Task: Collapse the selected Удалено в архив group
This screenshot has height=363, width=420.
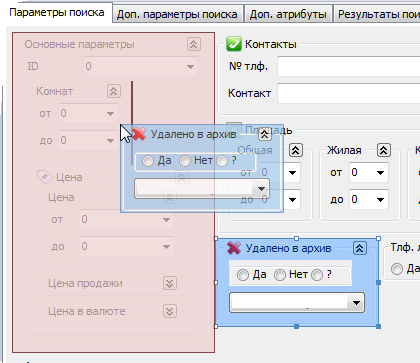Action: point(360,248)
